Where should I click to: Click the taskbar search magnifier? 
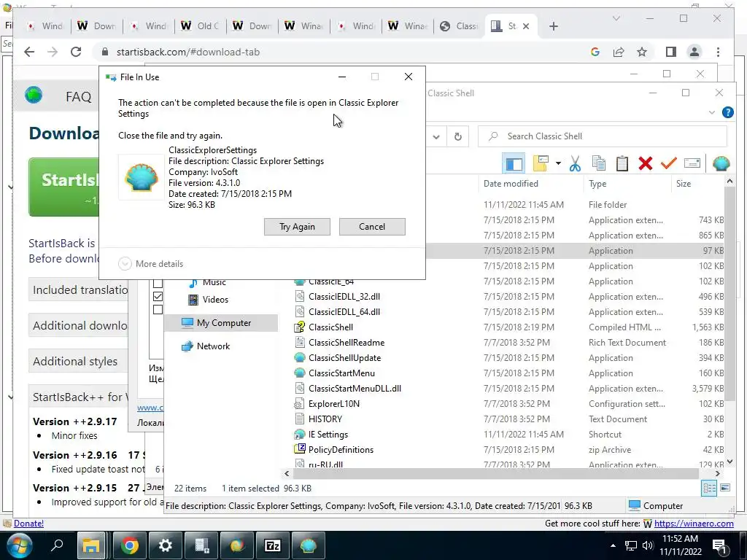[x=57, y=545]
